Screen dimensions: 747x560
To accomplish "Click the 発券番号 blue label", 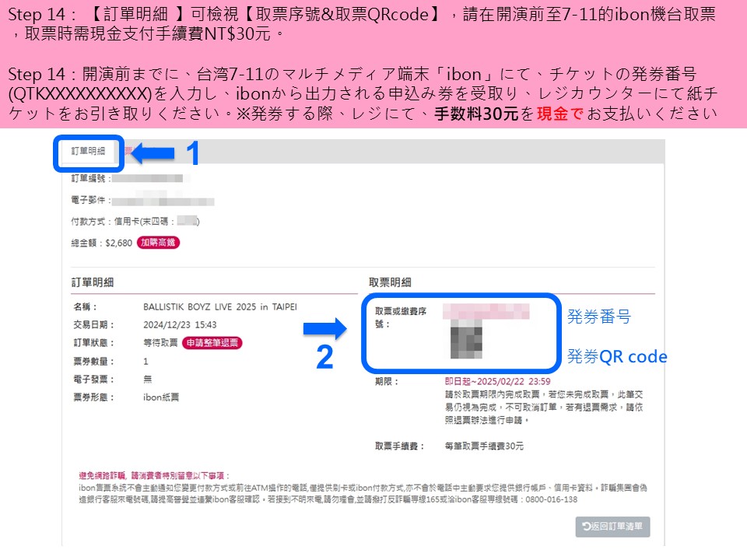I will click(x=599, y=317).
